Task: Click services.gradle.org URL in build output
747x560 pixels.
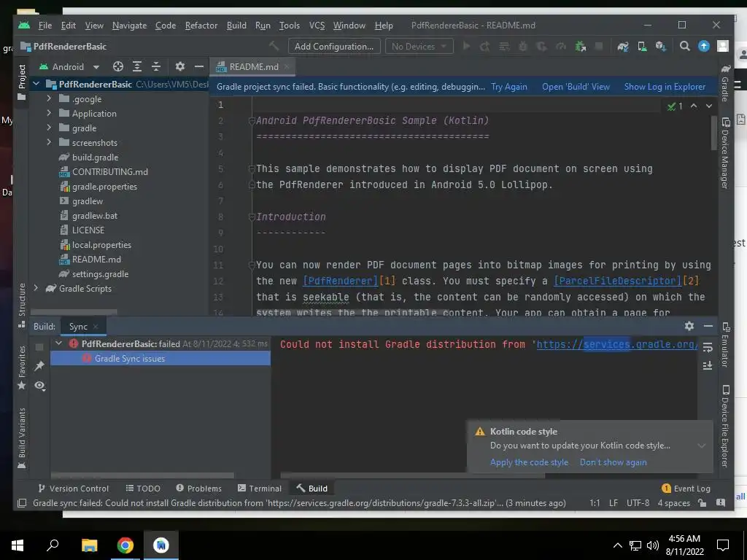Action: [x=617, y=344]
